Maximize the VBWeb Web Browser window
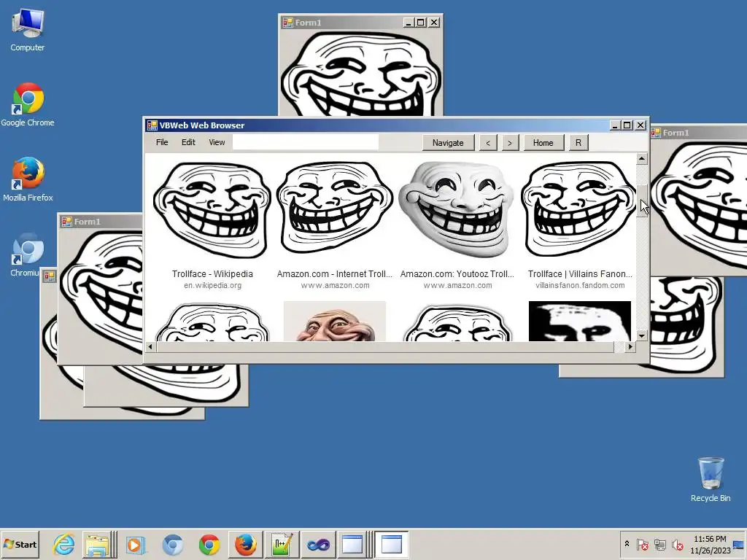 coord(627,125)
